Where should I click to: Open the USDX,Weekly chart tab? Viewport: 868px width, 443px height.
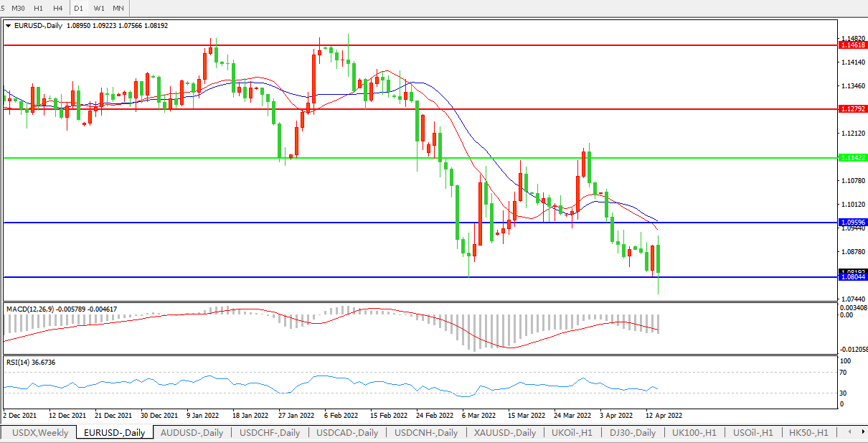pos(40,433)
